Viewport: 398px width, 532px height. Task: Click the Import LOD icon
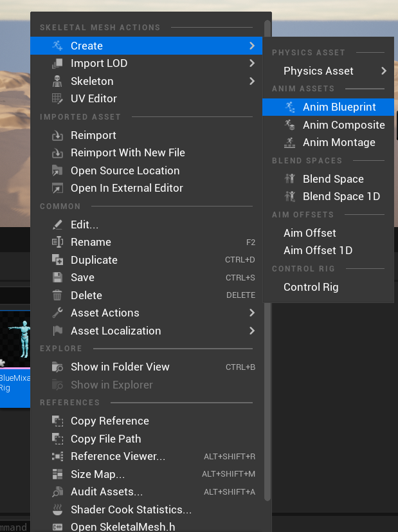pyautogui.click(x=57, y=63)
